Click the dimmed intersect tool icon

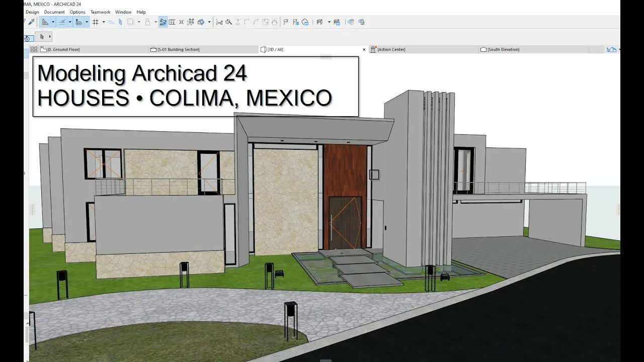tap(247, 22)
